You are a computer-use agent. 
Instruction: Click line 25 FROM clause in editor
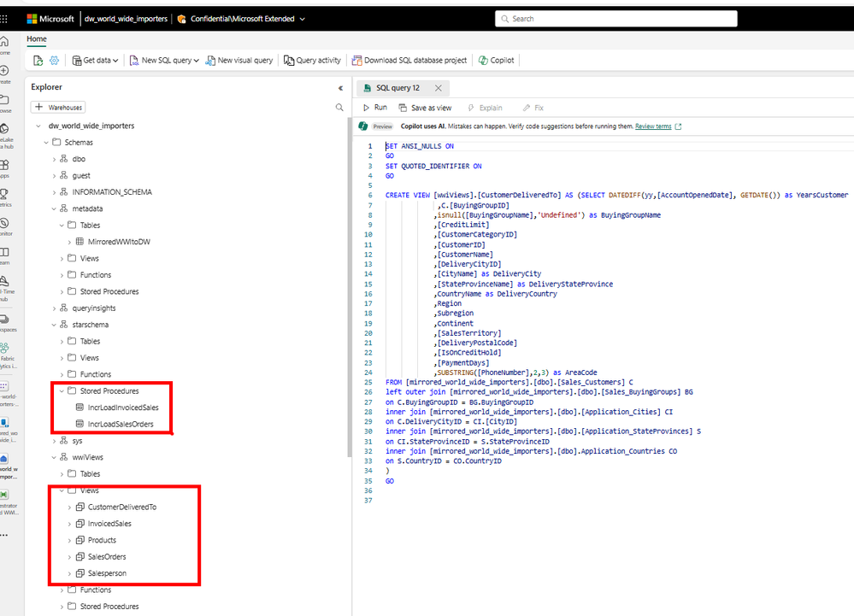[509, 382]
